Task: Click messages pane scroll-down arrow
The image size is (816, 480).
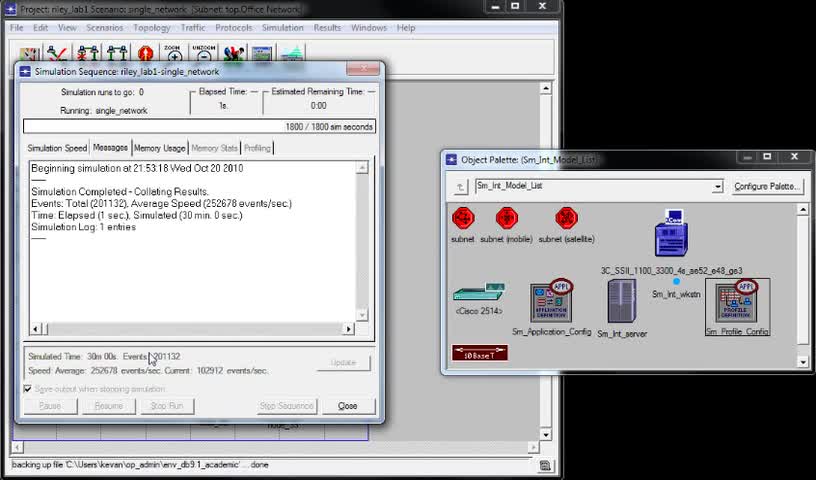Action: 362,314
